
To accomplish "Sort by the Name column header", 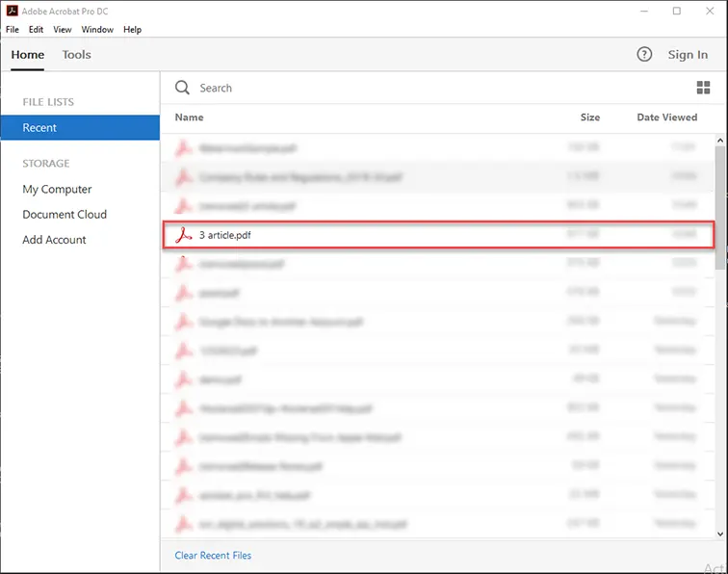I will pyautogui.click(x=189, y=117).
